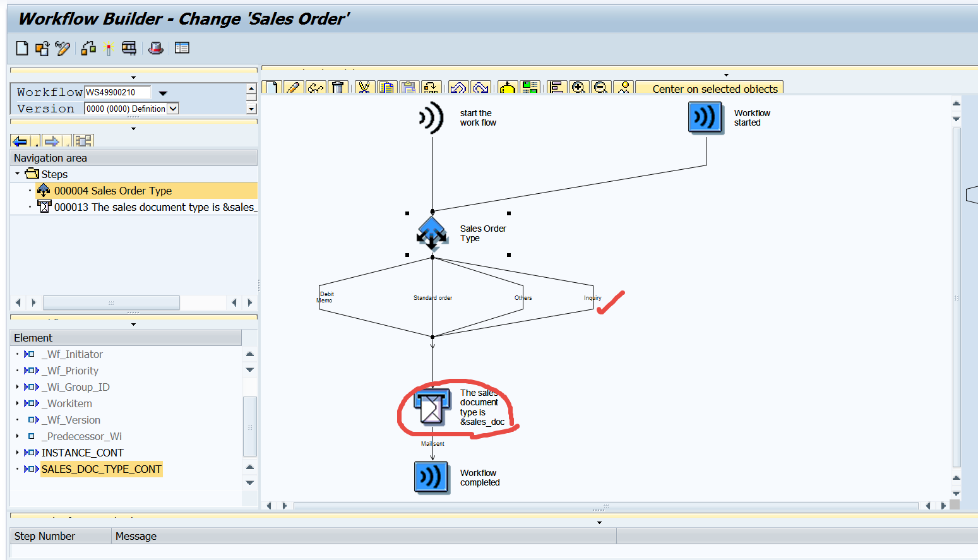Click the Redo icon in graphic toolbar
Viewport: 978px width, 560px height.
[480, 87]
